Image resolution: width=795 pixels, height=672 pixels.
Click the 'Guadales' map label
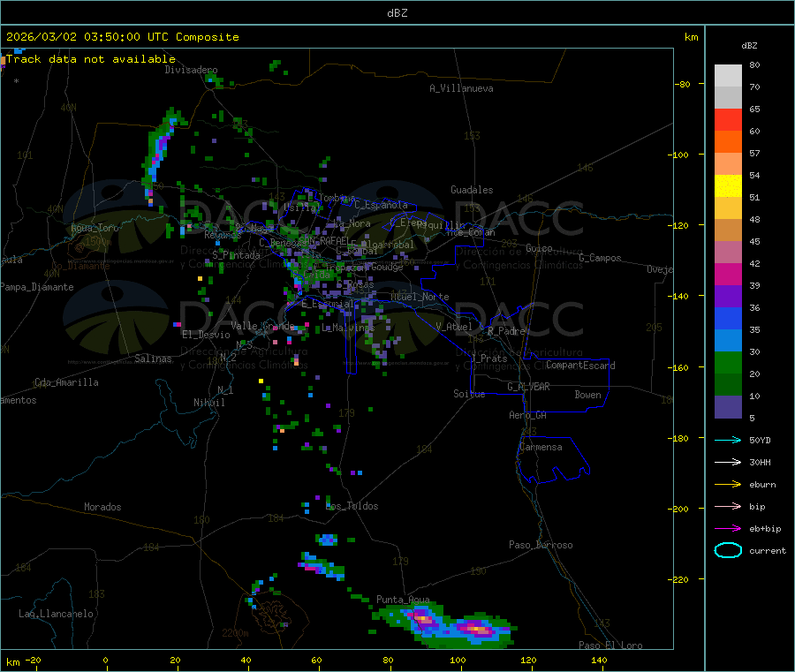coord(472,190)
